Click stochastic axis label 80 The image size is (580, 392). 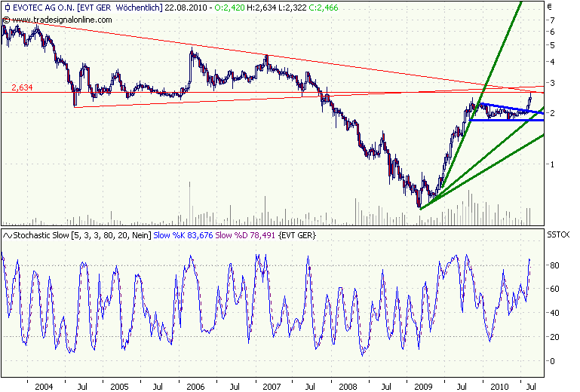click(554, 265)
